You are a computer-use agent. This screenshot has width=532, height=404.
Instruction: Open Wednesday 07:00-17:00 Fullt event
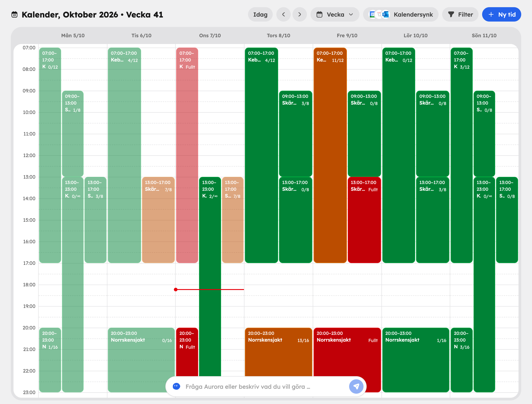click(187, 155)
